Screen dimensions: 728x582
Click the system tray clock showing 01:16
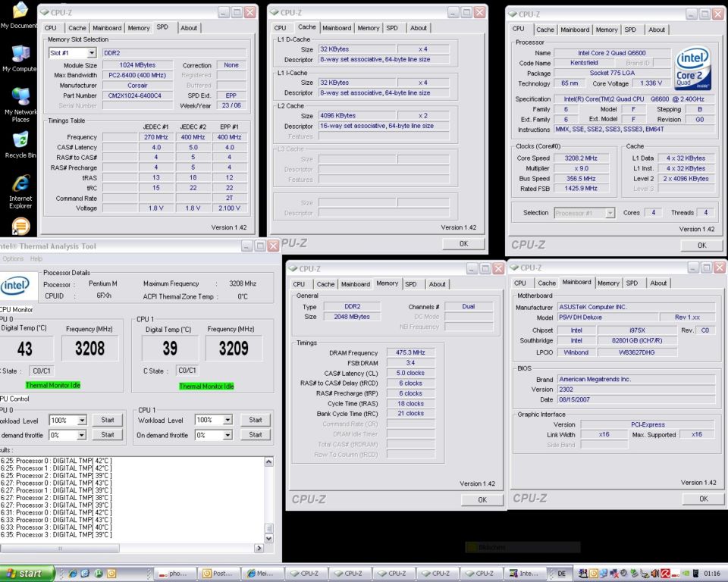(712, 574)
